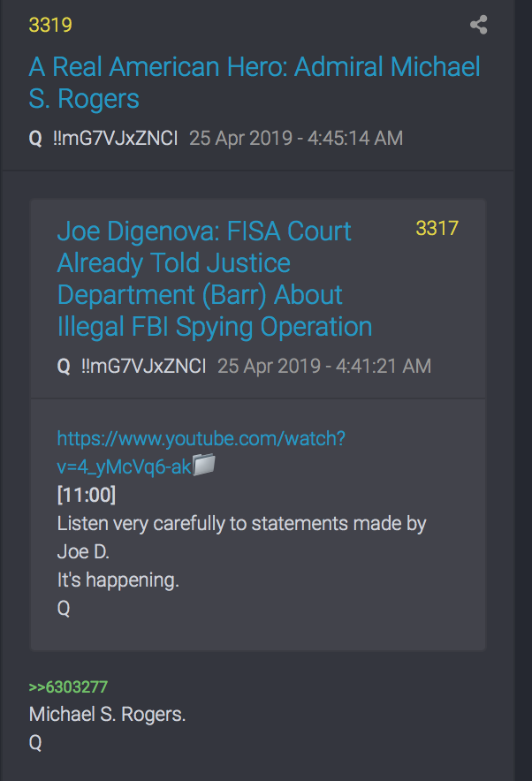Open the folder archive icon after YouTube link
The width and height of the screenshot is (532, 781).
[204, 465]
